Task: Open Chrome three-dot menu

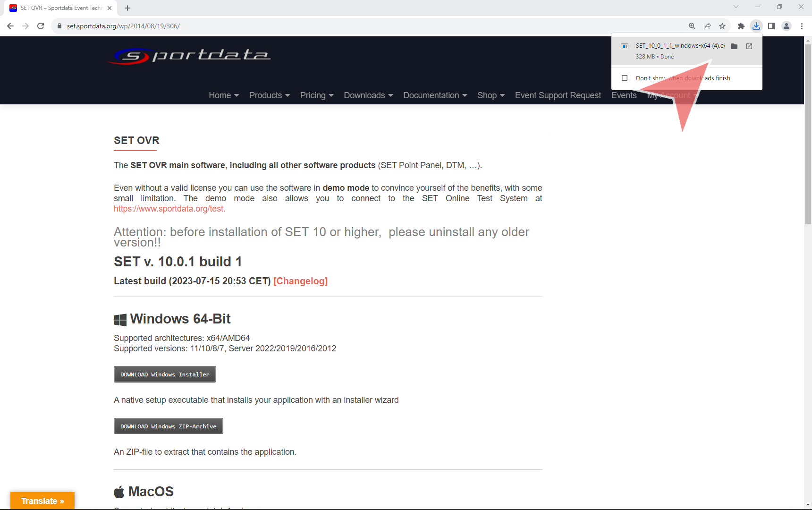Action: pyautogui.click(x=802, y=26)
